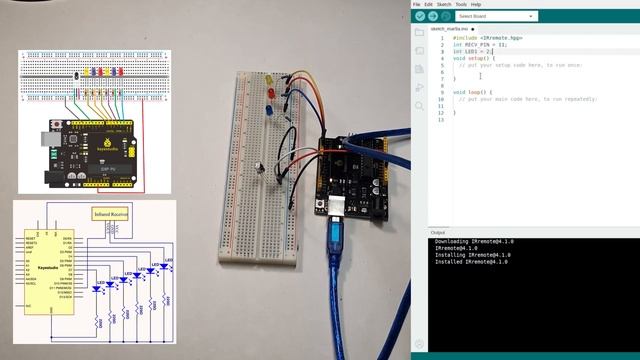Click the Verify checkmark button
The width and height of the screenshot is (640, 360).
[420, 16]
